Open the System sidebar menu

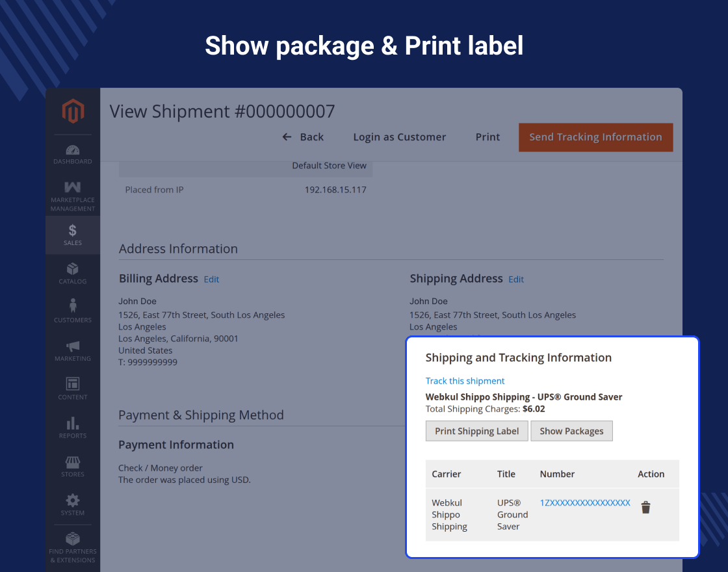[x=72, y=504]
